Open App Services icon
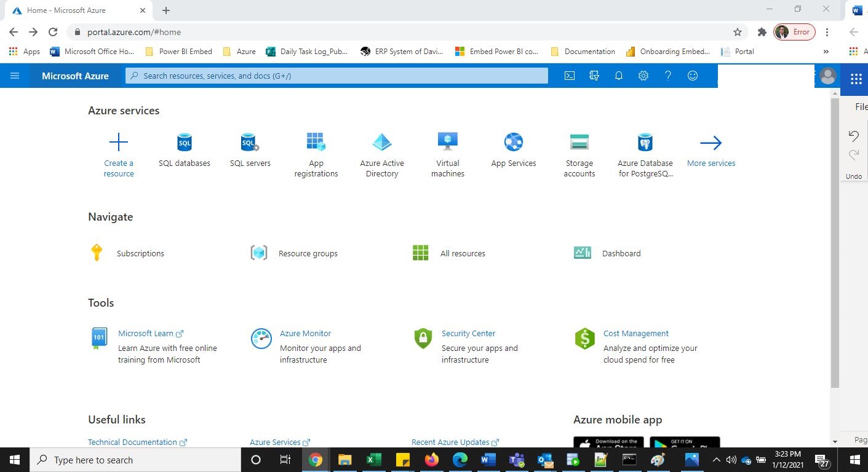Viewport: 868px width, 472px height. tap(514, 143)
